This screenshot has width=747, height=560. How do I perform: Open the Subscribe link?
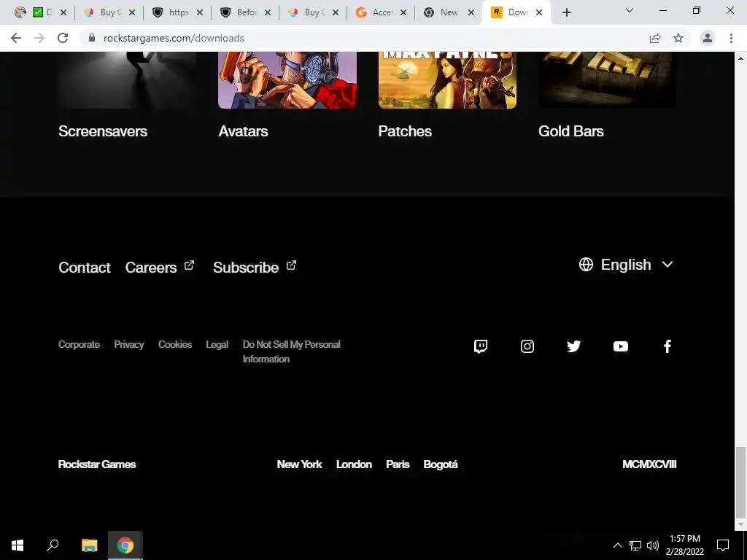pyautogui.click(x=246, y=268)
